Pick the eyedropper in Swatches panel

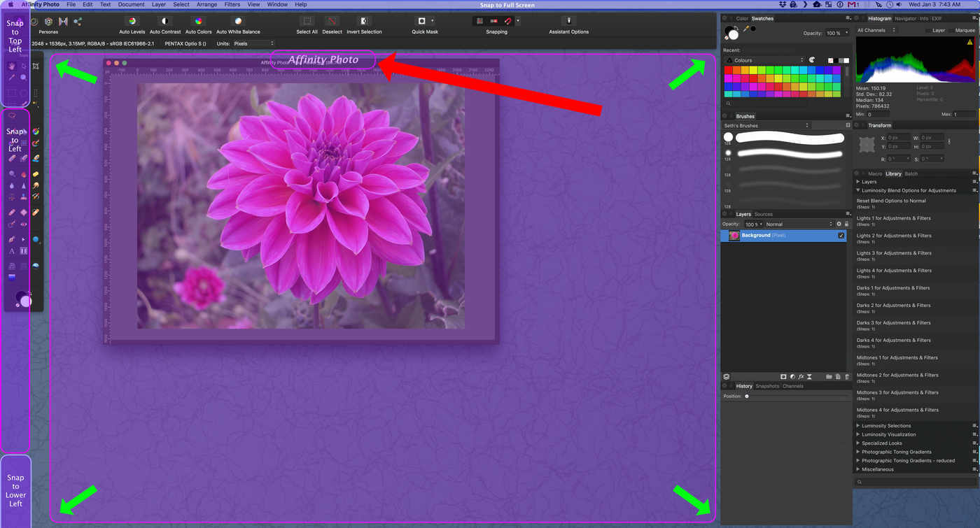point(746,29)
